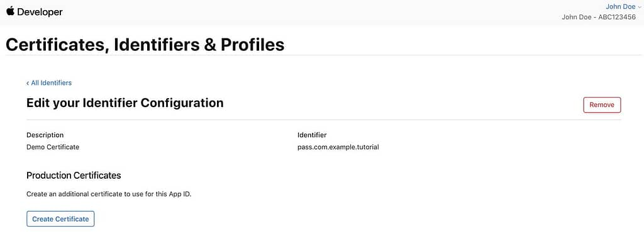
Task: Click the Production Certificates section heading
Action: 74,176
